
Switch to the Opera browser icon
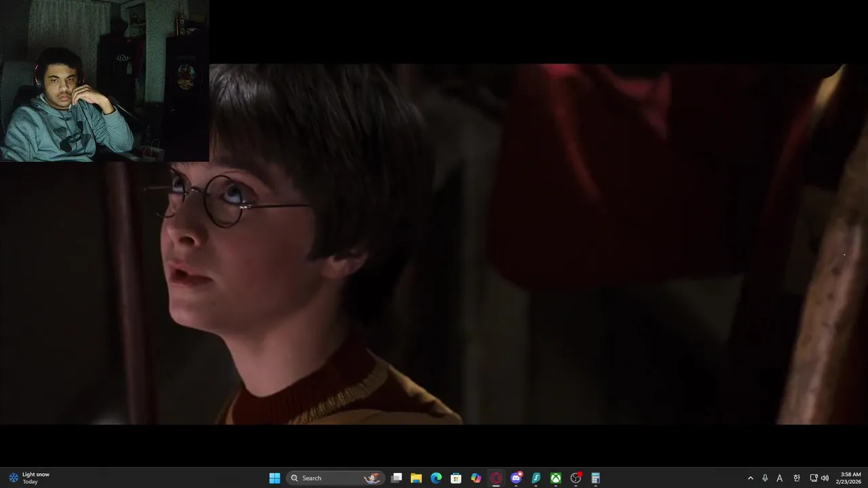click(x=496, y=478)
